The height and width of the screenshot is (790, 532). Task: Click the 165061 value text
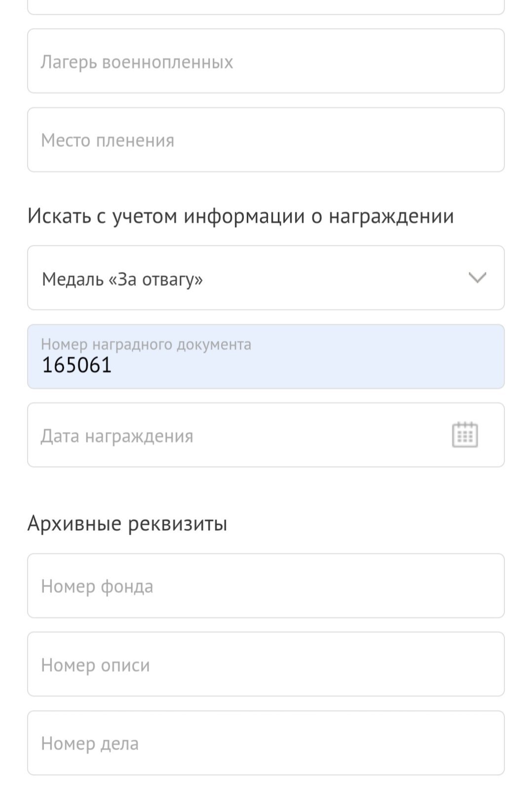point(77,365)
